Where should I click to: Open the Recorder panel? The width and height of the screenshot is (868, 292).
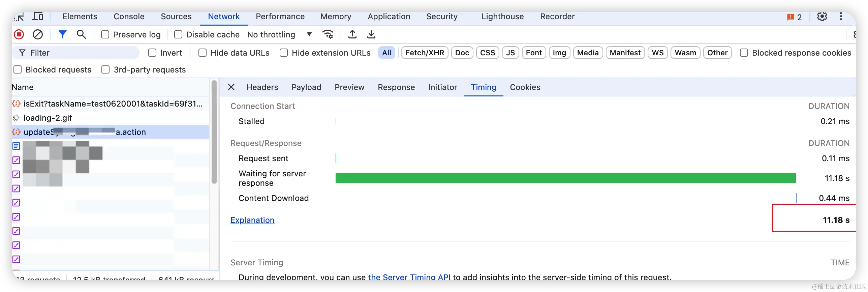[557, 17]
